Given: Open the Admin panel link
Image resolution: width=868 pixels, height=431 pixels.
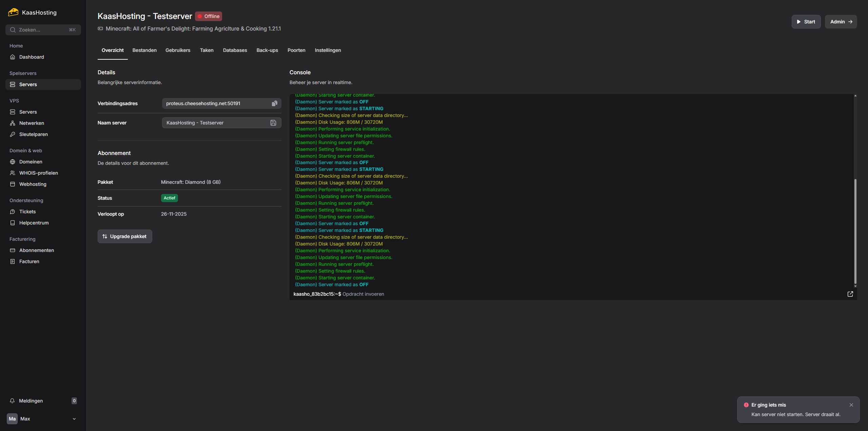Looking at the screenshot, I should click(x=841, y=22).
